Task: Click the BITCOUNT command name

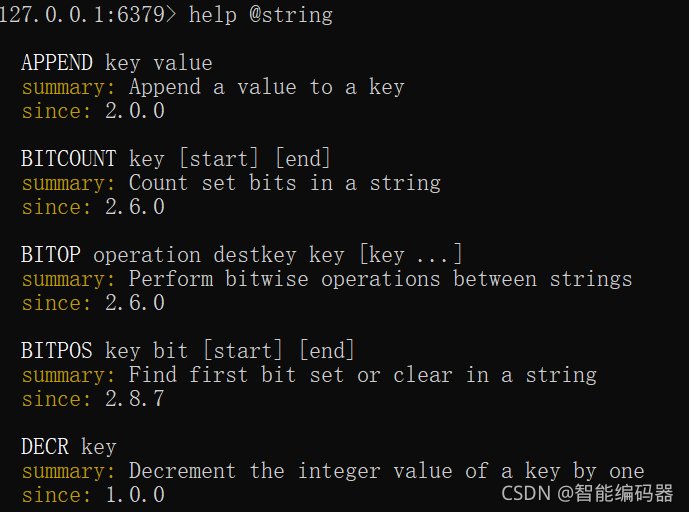Action: [68, 159]
